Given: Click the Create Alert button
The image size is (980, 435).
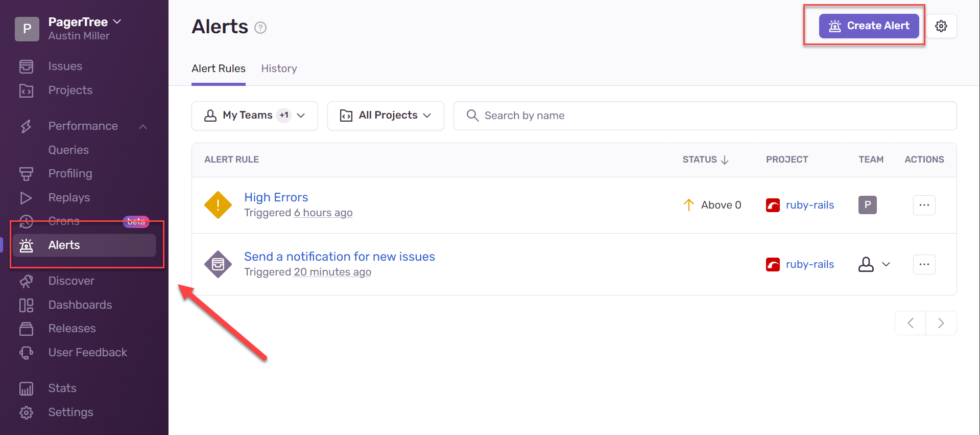Looking at the screenshot, I should point(869,26).
